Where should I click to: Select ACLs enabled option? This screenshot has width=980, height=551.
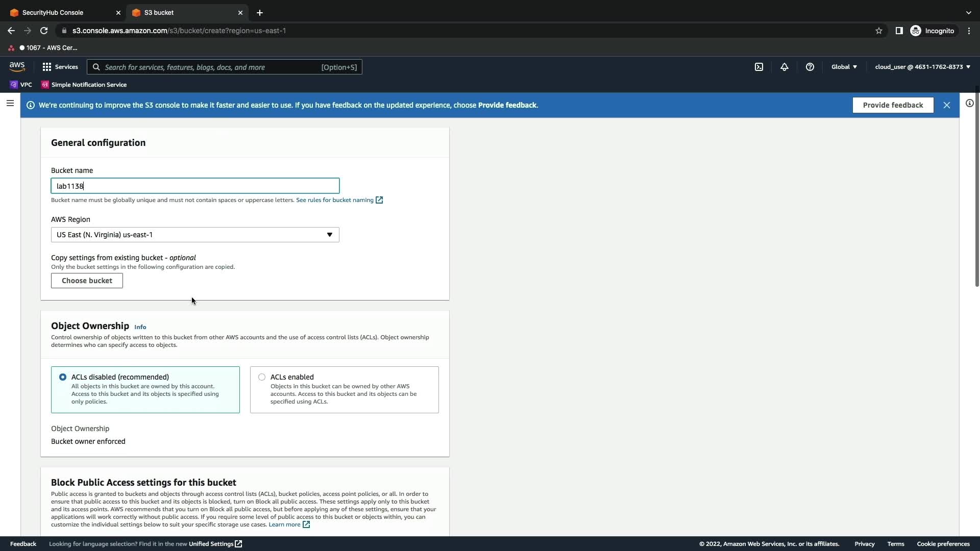pyautogui.click(x=262, y=377)
